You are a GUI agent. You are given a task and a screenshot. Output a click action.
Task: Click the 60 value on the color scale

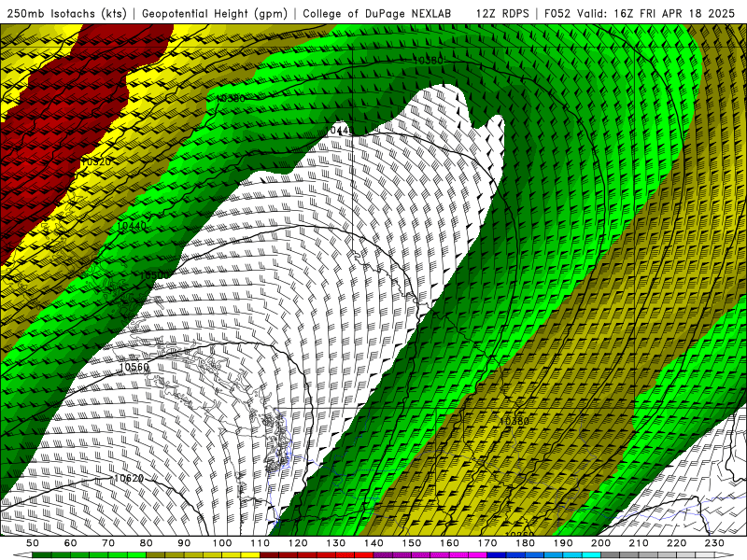click(x=71, y=543)
